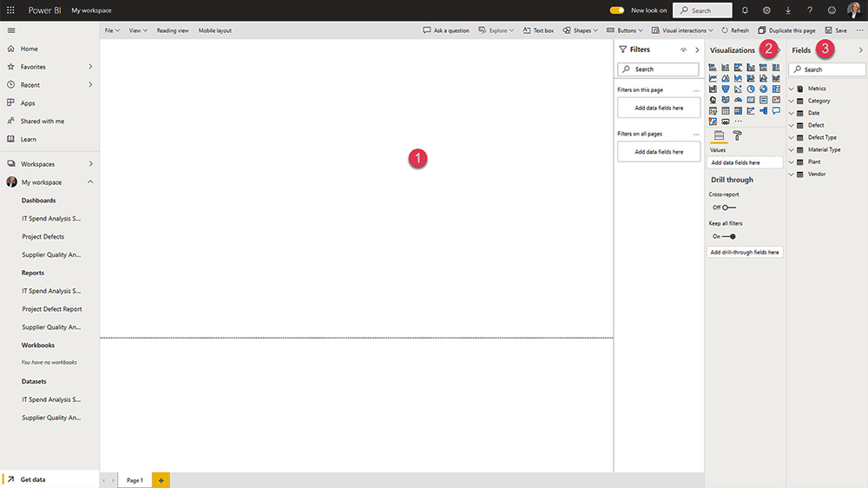Select the Format paint roller icon

click(738, 135)
